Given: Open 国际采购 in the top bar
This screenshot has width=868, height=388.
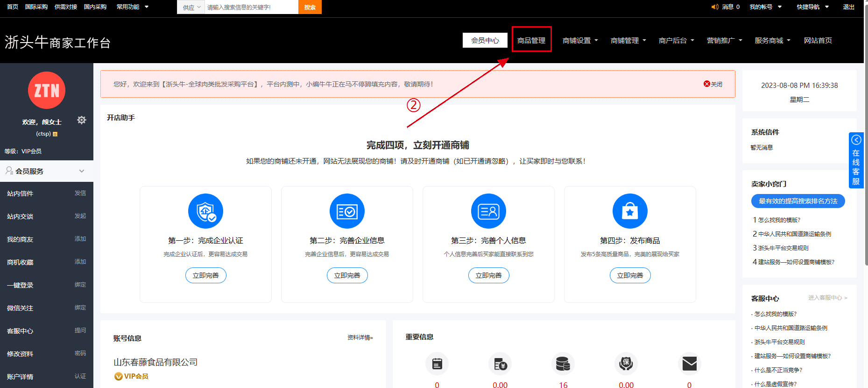Looking at the screenshot, I should tap(36, 7).
